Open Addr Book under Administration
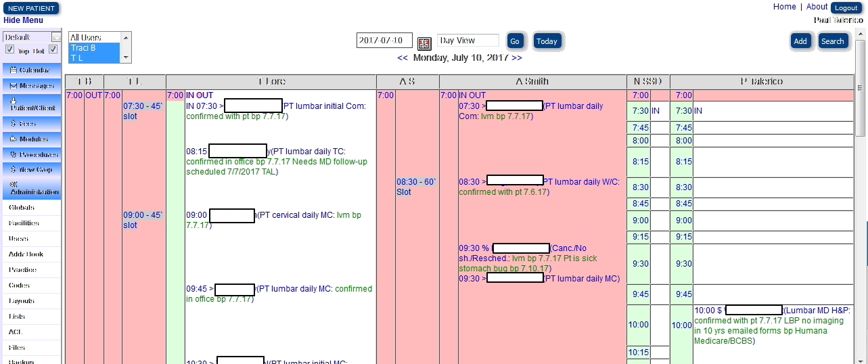Screen dimensions: 868x364 [x=26, y=254]
